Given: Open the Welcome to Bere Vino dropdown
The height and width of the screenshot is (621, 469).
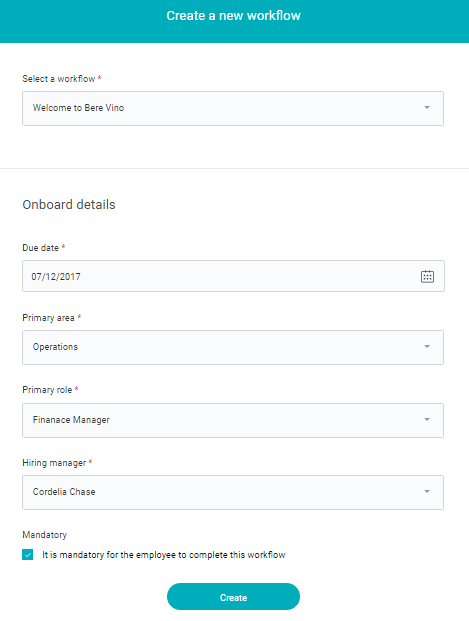Looking at the screenshot, I should [233, 109].
